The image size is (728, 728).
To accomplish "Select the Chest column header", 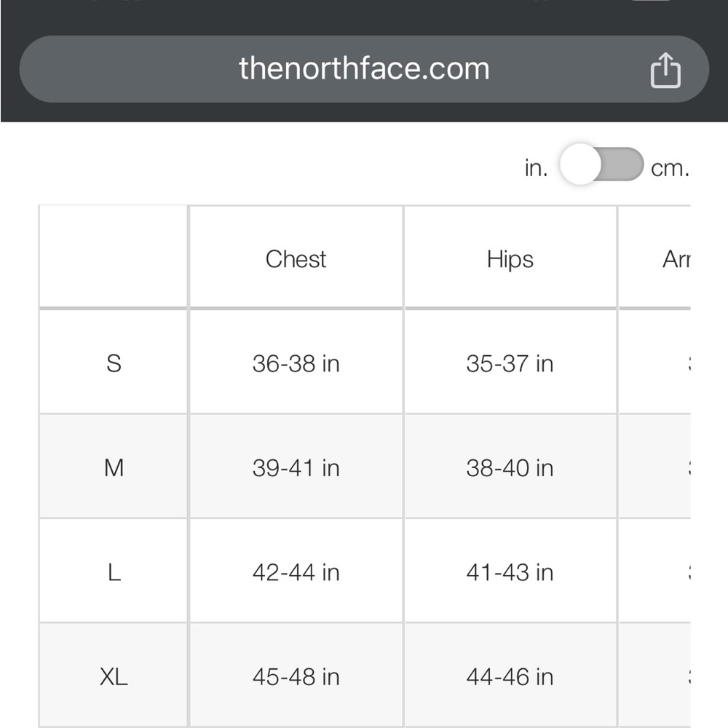I will [x=296, y=257].
